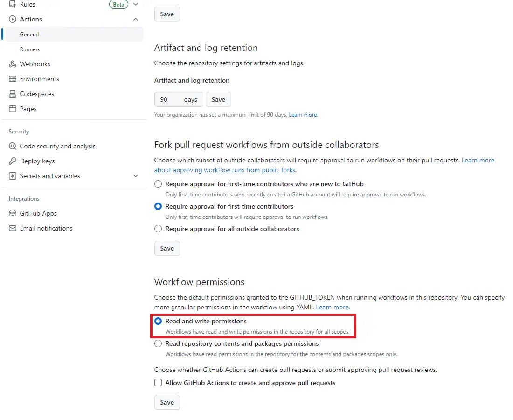
Task: Click the GitHub Apps icon
Action: [x=13, y=213]
